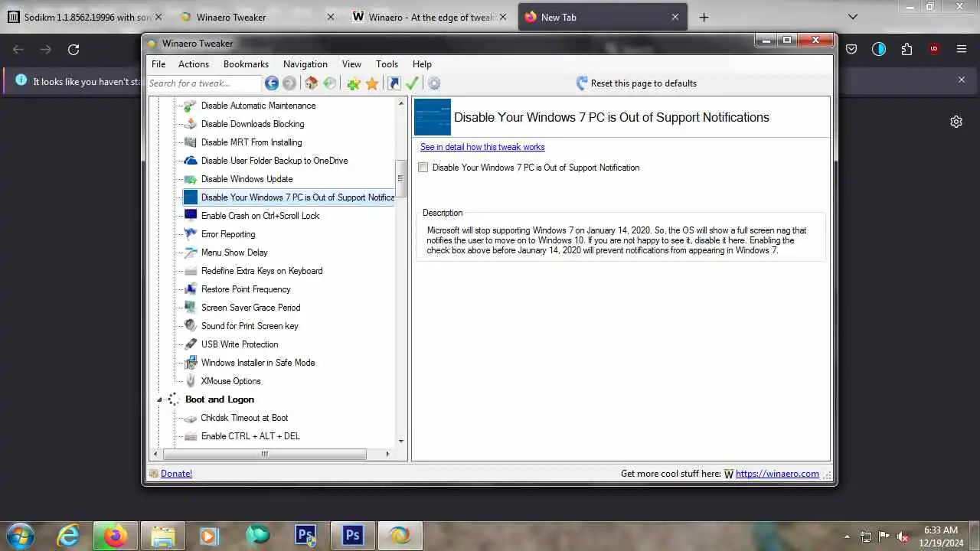The image size is (980, 551).
Task: Select Windows Installer in Safe Mode
Action: 258,363
